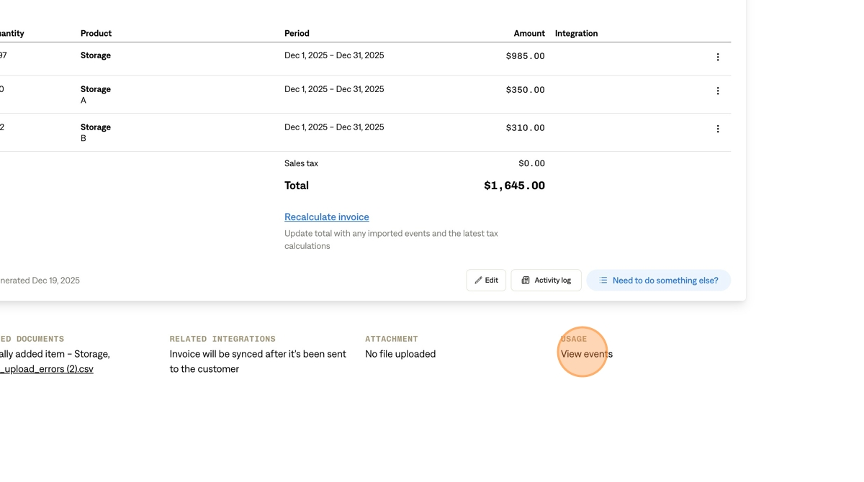Open the _upload_errors (2).csv document link
Screen dimensions: 864x482
[x=47, y=369]
